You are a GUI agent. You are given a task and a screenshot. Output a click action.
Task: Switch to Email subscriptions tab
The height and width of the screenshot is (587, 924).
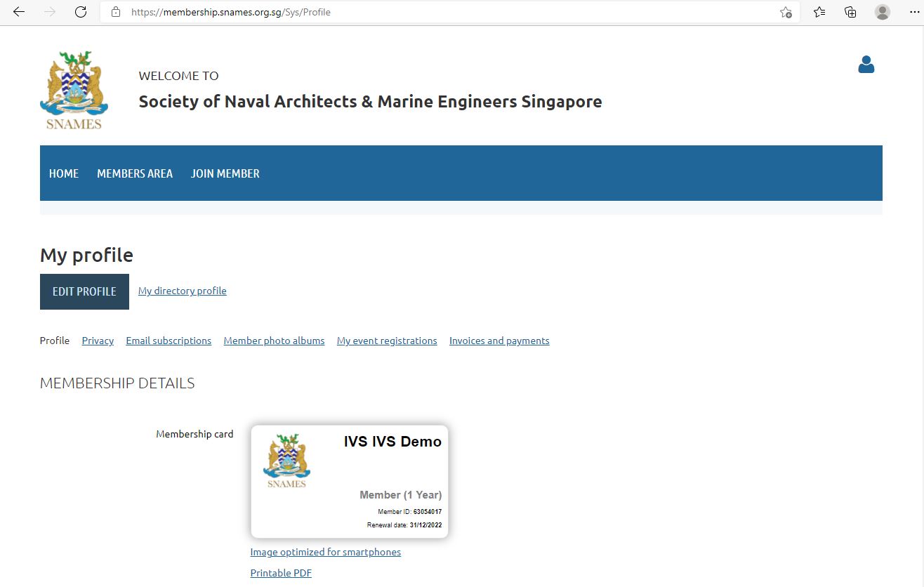point(169,341)
